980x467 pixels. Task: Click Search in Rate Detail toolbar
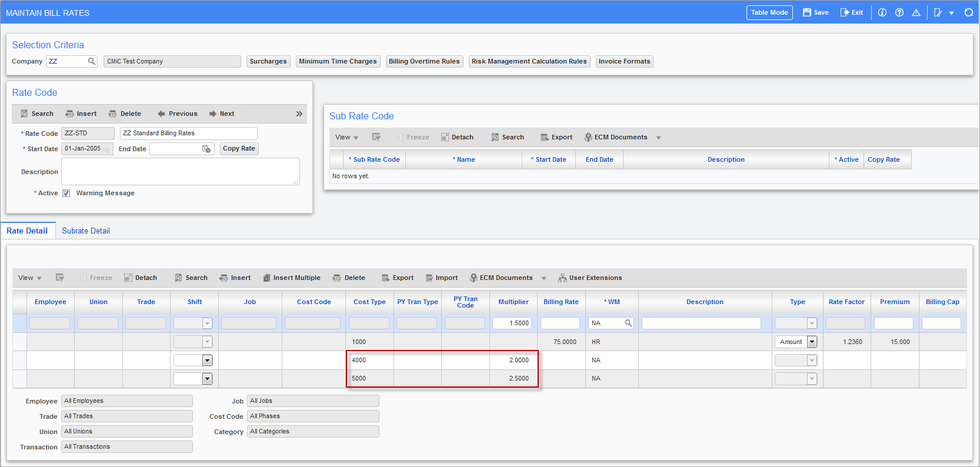coord(191,278)
